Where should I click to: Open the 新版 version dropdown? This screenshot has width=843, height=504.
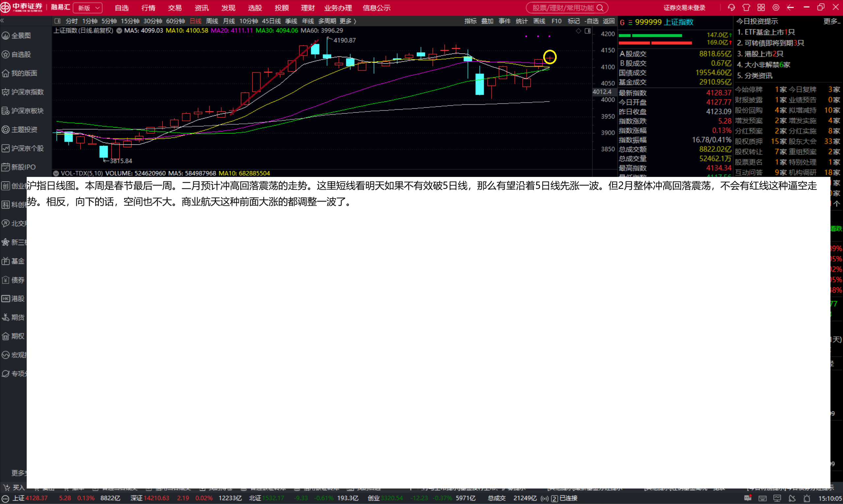tap(88, 8)
